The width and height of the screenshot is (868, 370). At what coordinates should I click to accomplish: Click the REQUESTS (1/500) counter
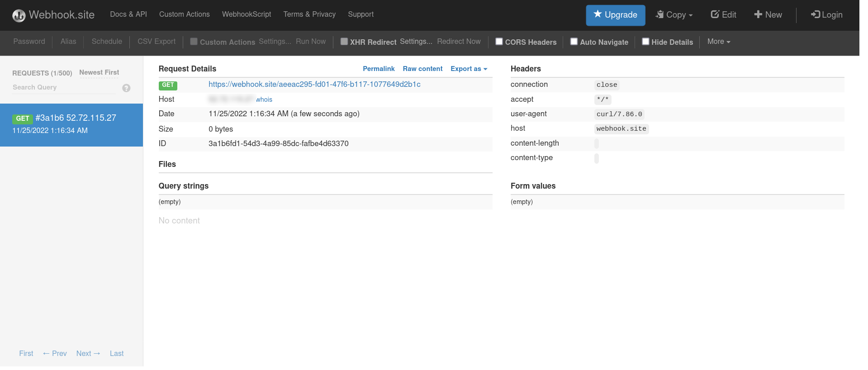point(42,73)
